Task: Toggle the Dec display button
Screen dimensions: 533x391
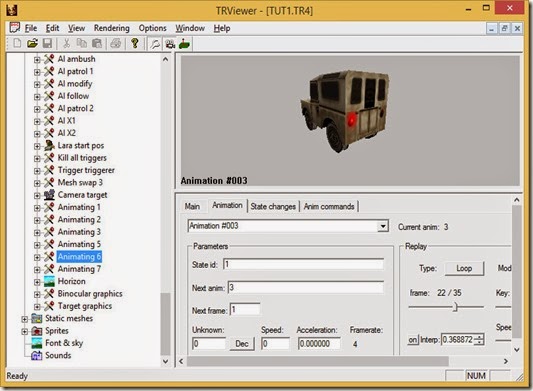Action: point(242,344)
